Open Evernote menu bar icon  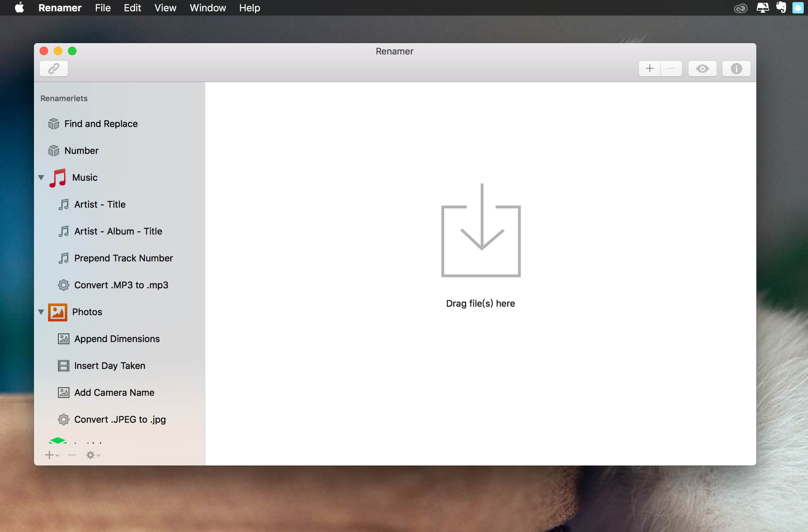[781, 7]
